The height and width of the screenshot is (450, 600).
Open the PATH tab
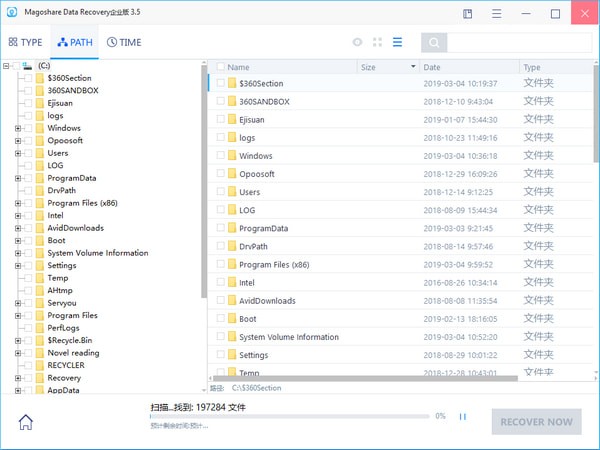(x=75, y=42)
